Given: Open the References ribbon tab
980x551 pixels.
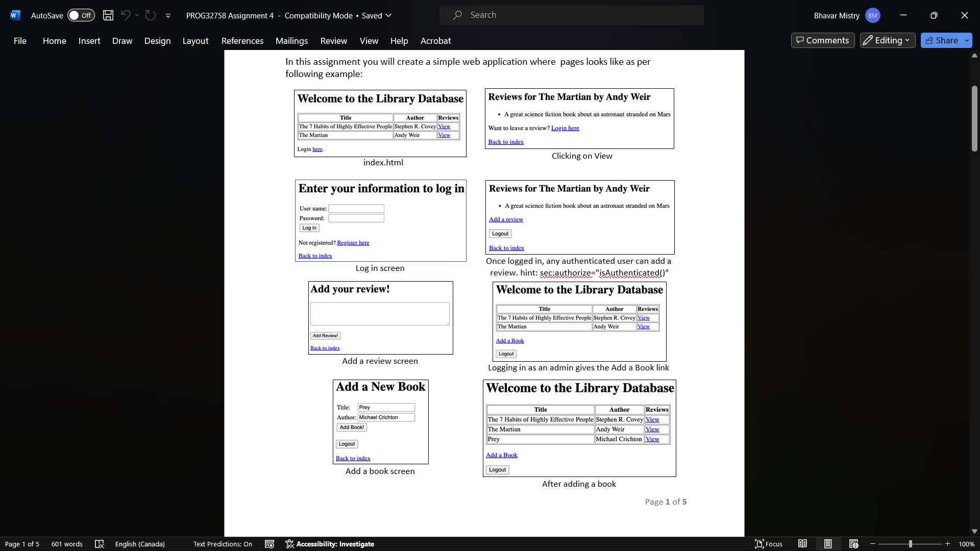Looking at the screenshot, I should tap(242, 41).
